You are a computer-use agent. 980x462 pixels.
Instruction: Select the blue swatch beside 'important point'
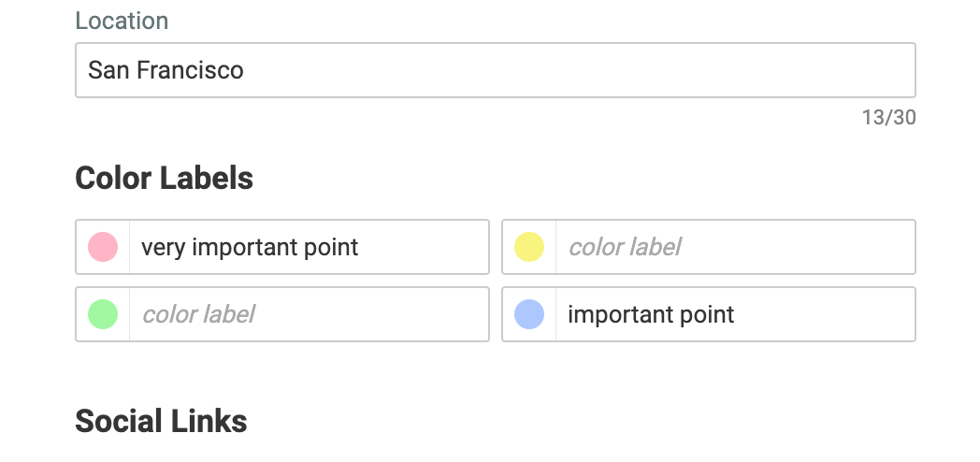(x=529, y=314)
